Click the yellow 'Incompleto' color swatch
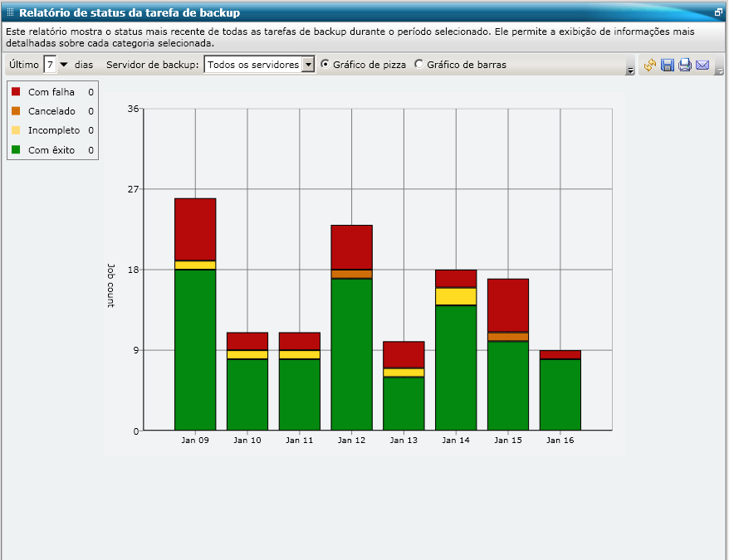Screen dimensions: 729x560 pyautogui.click(x=14, y=130)
